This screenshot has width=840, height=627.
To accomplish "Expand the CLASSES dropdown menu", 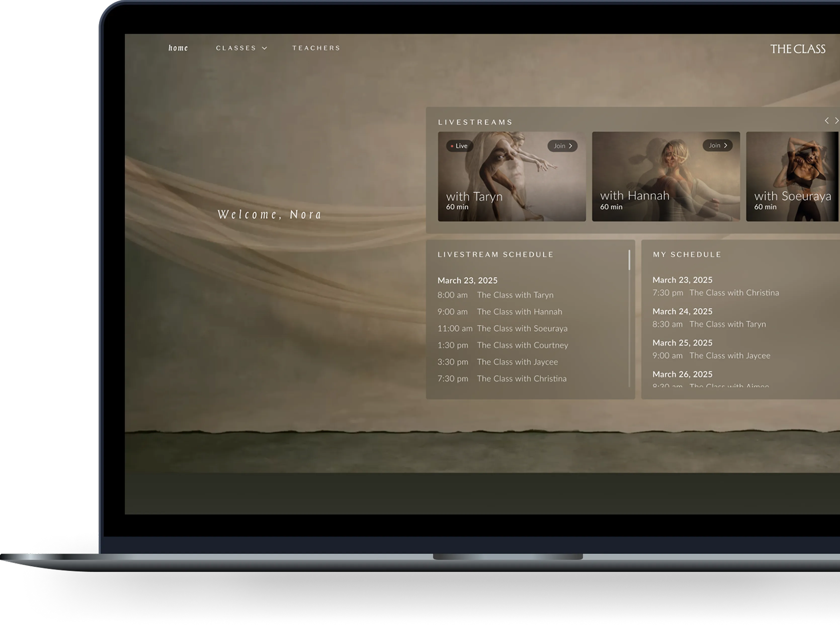I will (242, 48).
